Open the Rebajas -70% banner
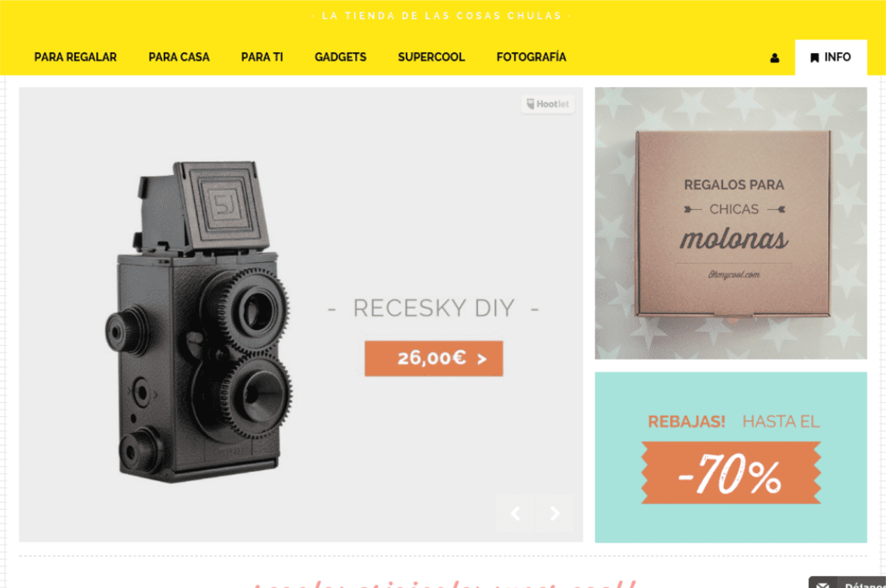The width and height of the screenshot is (886, 588). [730, 457]
